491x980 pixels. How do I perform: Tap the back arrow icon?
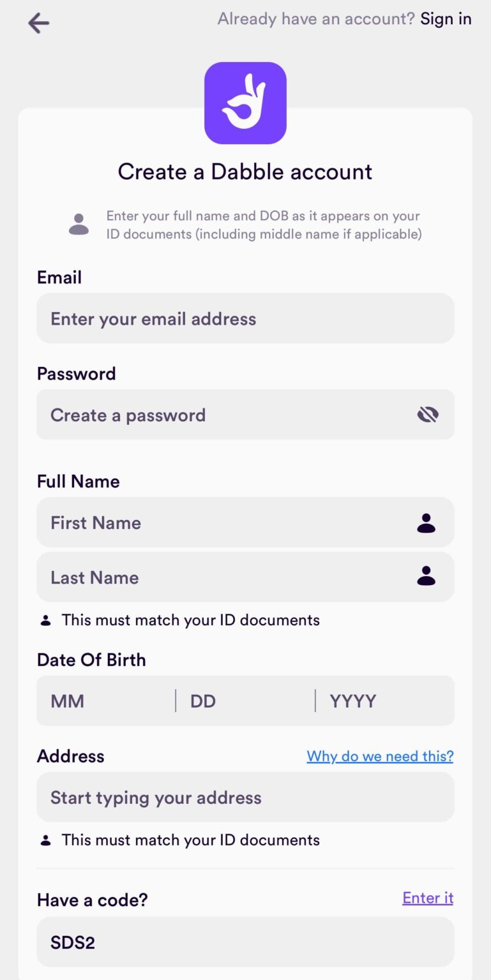(x=38, y=24)
